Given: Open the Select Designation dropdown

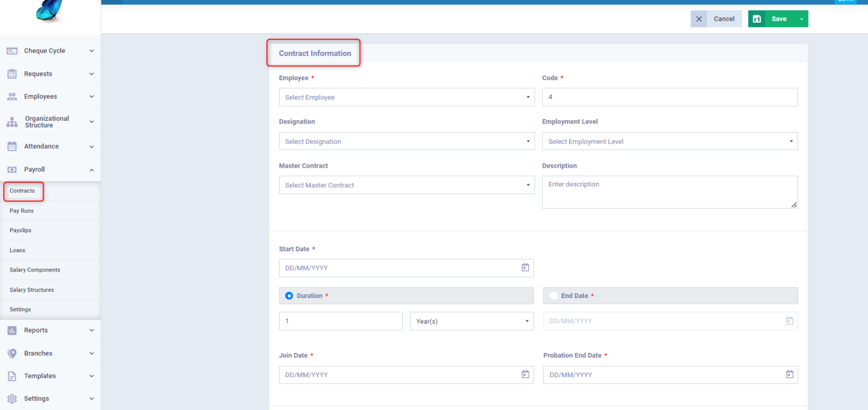Looking at the screenshot, I should pyautogui.click(x=407, y=141).
